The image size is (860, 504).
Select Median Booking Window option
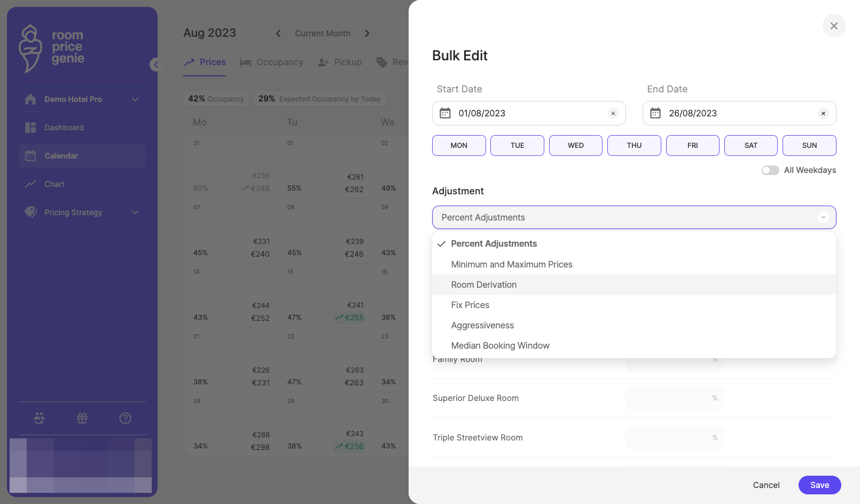[x=634, y=345]
